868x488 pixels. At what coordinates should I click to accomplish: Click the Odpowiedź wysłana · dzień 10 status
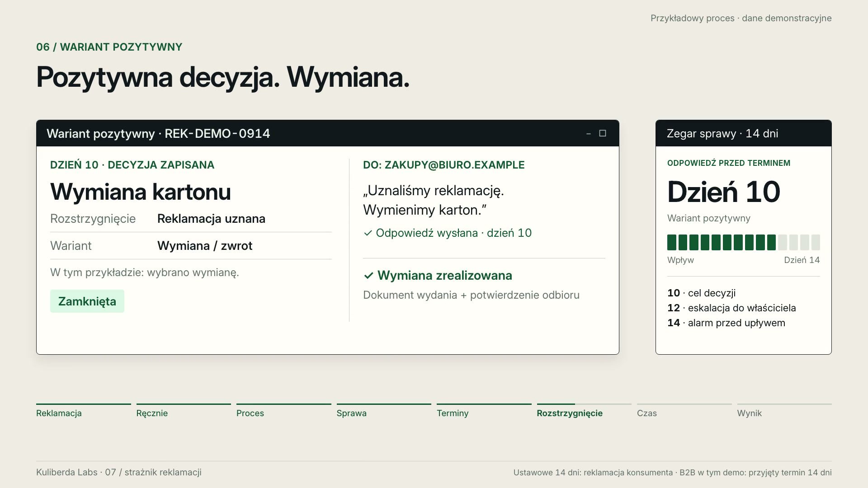448,233
